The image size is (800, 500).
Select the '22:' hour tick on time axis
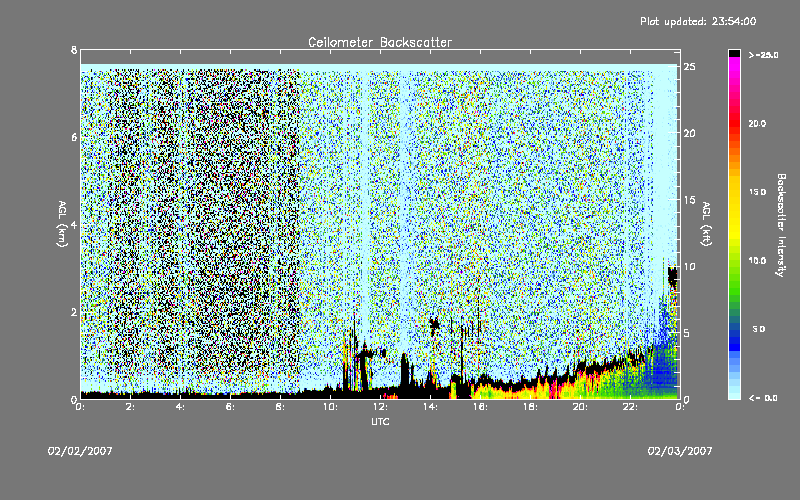coord(630,407)
